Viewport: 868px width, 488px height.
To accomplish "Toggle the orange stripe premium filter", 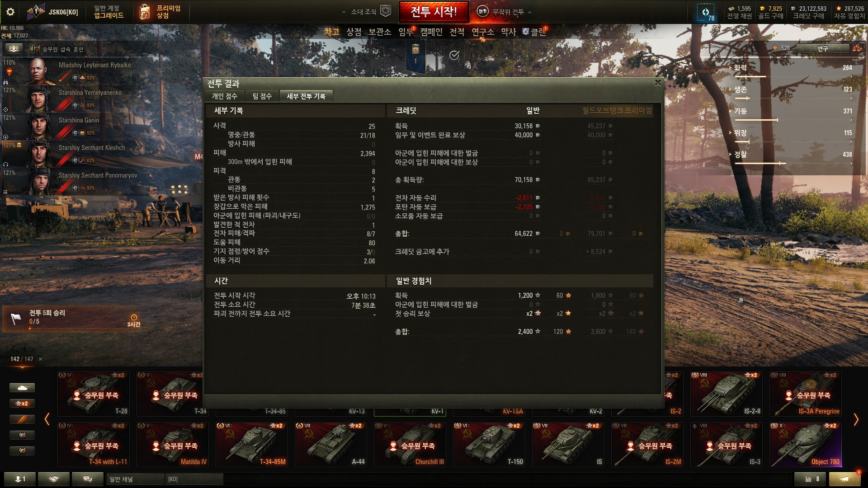I will pyautogui.click(x=22, y=419).
